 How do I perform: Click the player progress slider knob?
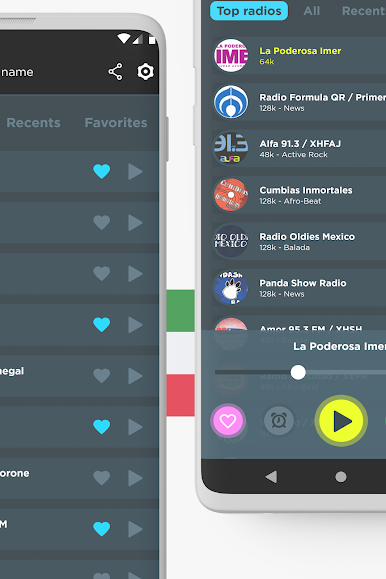[x=298, y=372]
